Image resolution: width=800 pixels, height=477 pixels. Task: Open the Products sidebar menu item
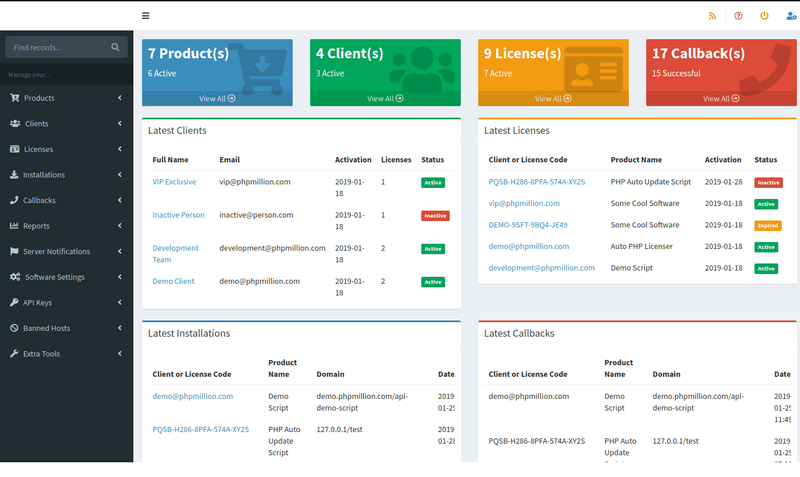(66, 97)
